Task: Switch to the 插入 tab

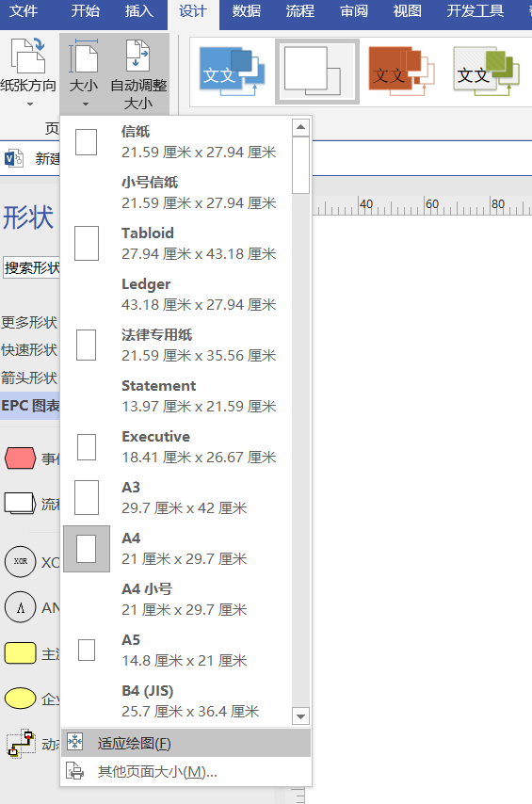Action: [x=139, y=11]
